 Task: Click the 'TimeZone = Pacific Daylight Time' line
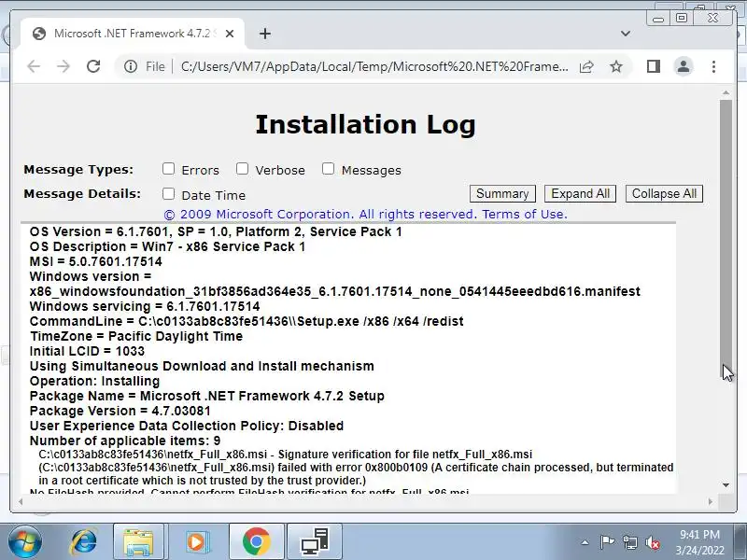(136, 336)
